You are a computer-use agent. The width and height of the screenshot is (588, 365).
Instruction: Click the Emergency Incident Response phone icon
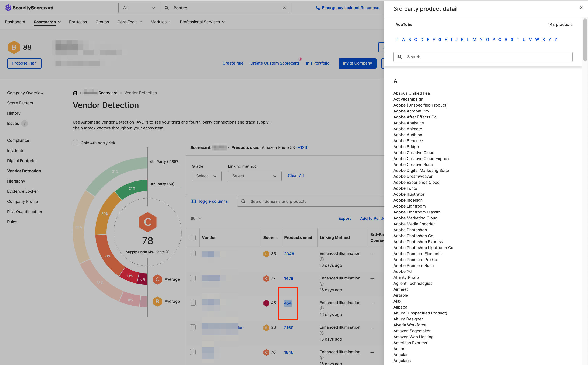[x=318, y=8]
